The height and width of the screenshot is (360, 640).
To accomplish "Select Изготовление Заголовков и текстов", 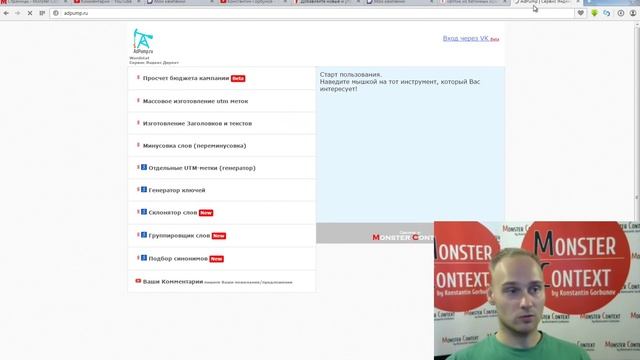I will pos(197,123).
